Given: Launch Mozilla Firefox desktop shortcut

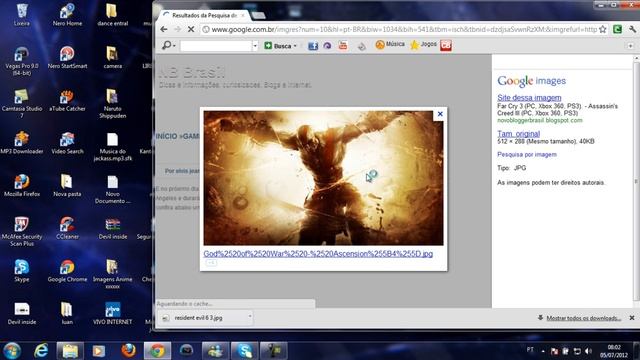Looking at the screenshot, I should tap(22, 186).
